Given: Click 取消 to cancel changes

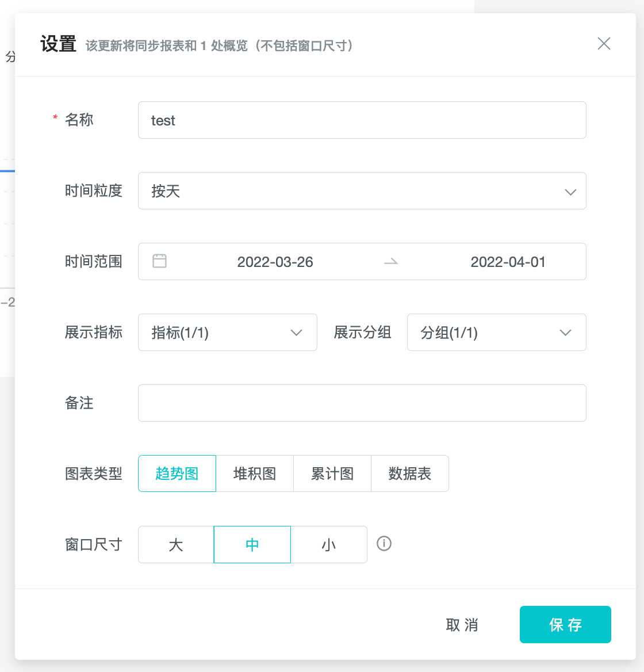Looking at the screenshot, I should click(462, 624).
